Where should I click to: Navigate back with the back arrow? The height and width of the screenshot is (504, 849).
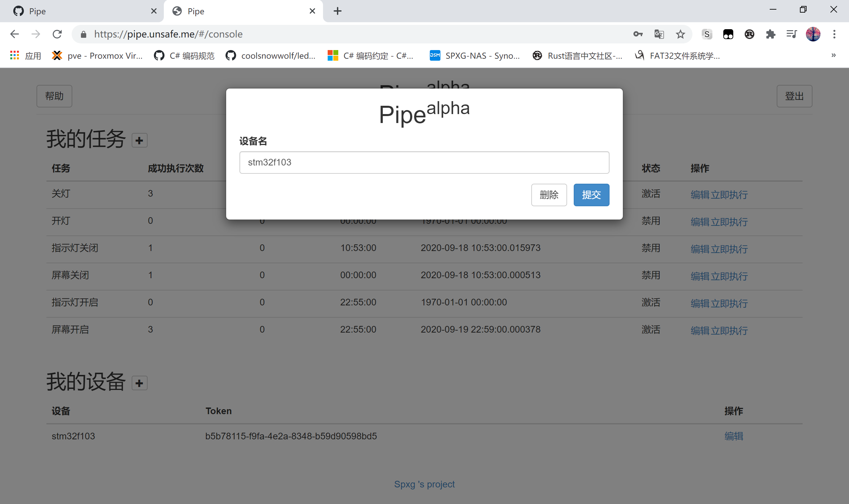coord(15,34)
